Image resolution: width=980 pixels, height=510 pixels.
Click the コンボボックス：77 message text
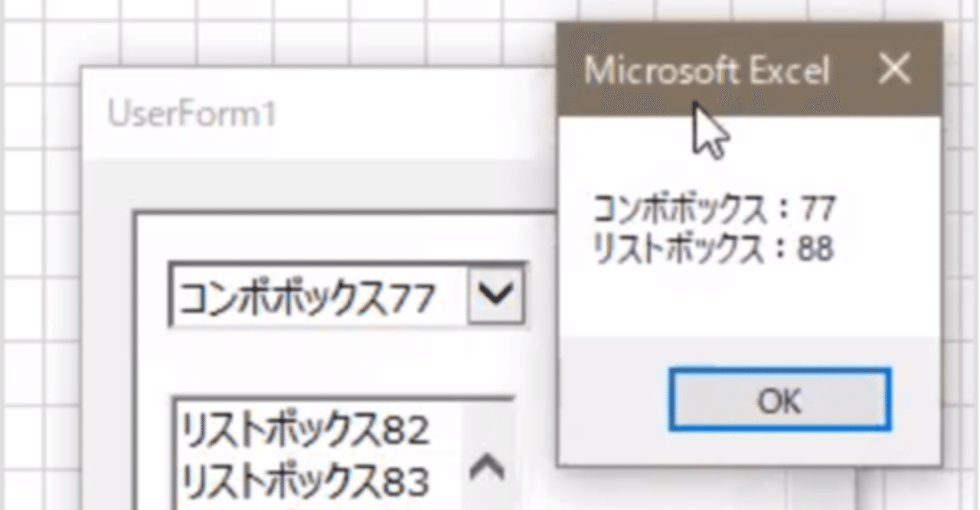point(714,208)
